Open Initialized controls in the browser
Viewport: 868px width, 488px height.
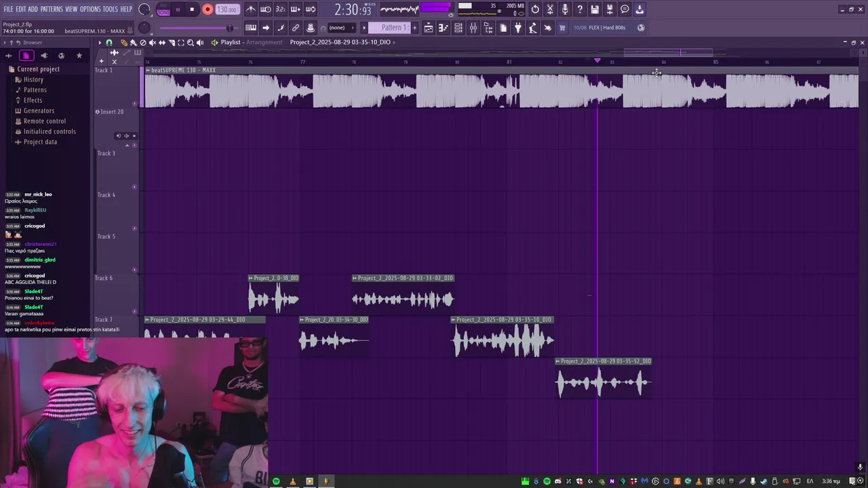click(50, 131)
